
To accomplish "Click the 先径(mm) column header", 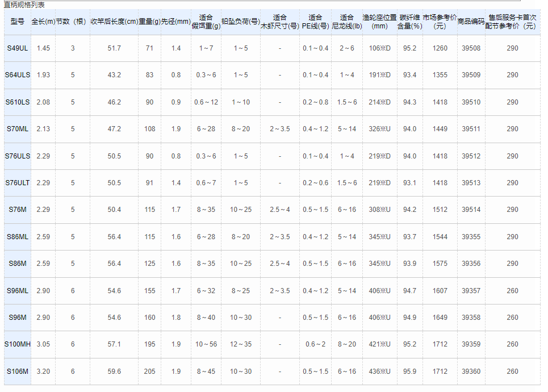I will click(x=176, y=22).
